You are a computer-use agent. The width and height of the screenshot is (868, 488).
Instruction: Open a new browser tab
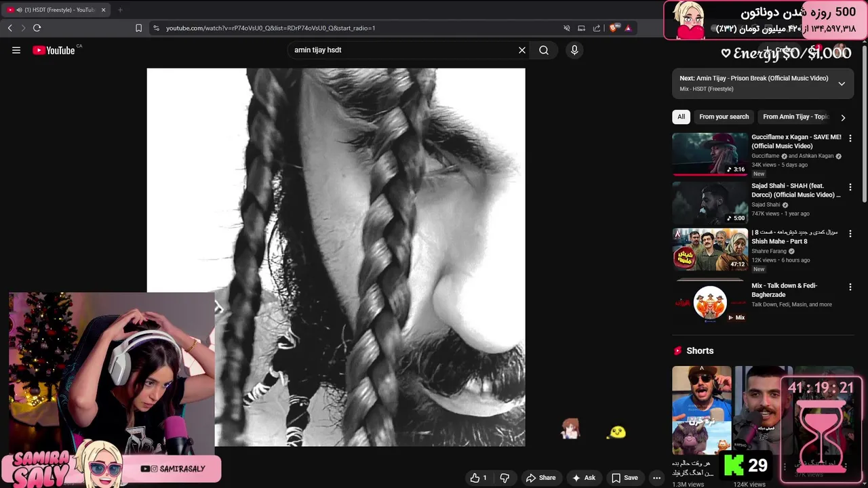coord(120,9)
